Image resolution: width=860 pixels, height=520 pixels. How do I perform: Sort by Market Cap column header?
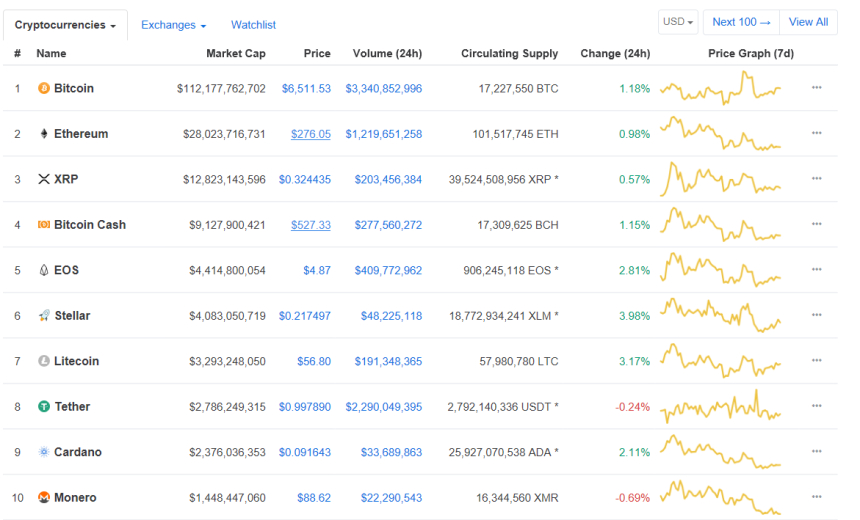pyautogui.click(x=236, y=54)
